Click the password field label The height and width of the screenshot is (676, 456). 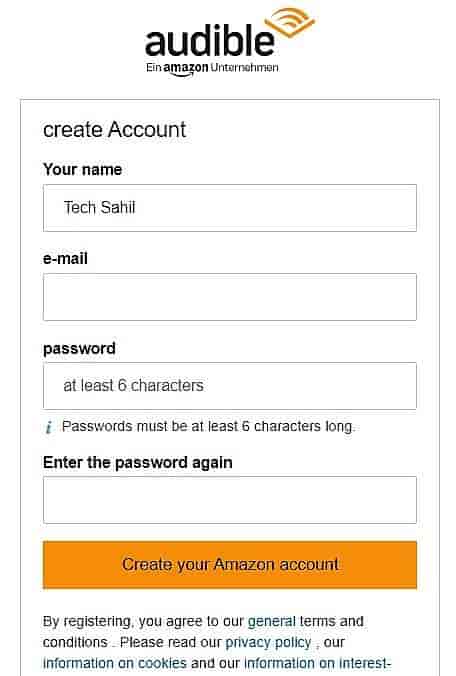[79, 348]
